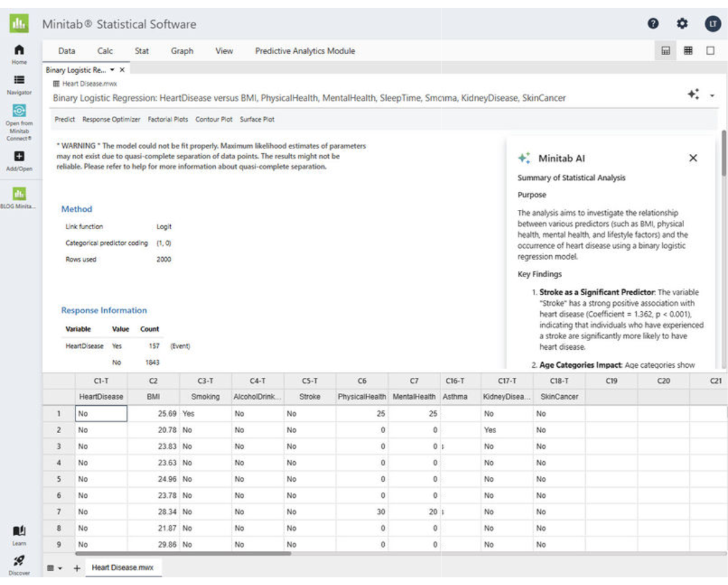Switch to output-only view layout
Viewport: 728px width, 585px height.
point(665,51)
